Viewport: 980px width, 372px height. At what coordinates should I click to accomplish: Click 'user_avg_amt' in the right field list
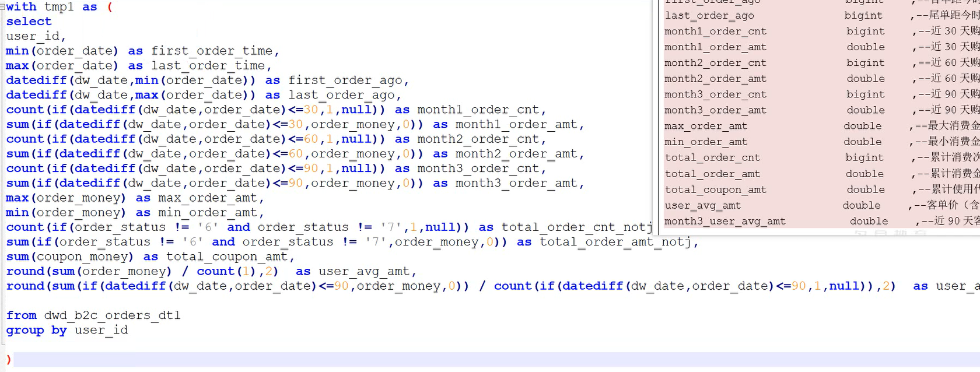coord(703,205)
